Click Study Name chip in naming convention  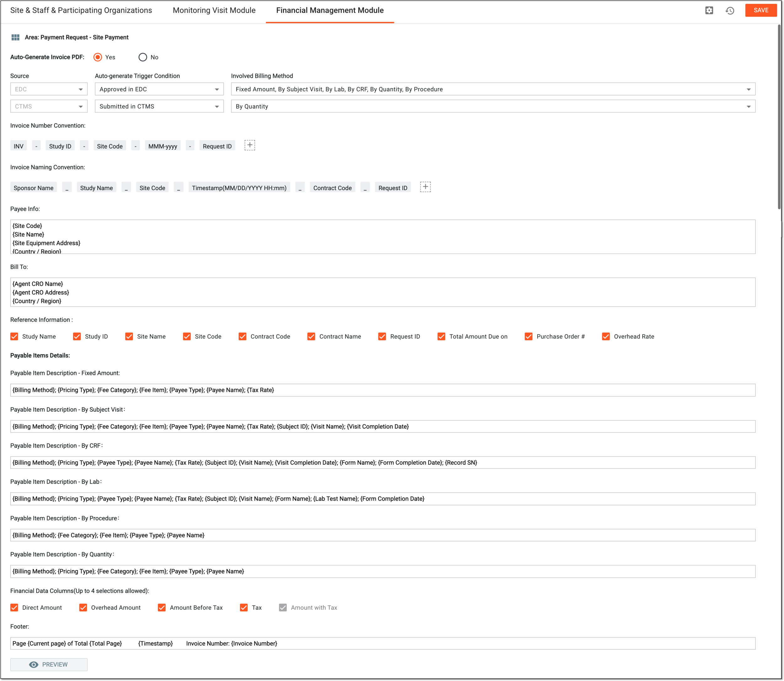(97, 188)
